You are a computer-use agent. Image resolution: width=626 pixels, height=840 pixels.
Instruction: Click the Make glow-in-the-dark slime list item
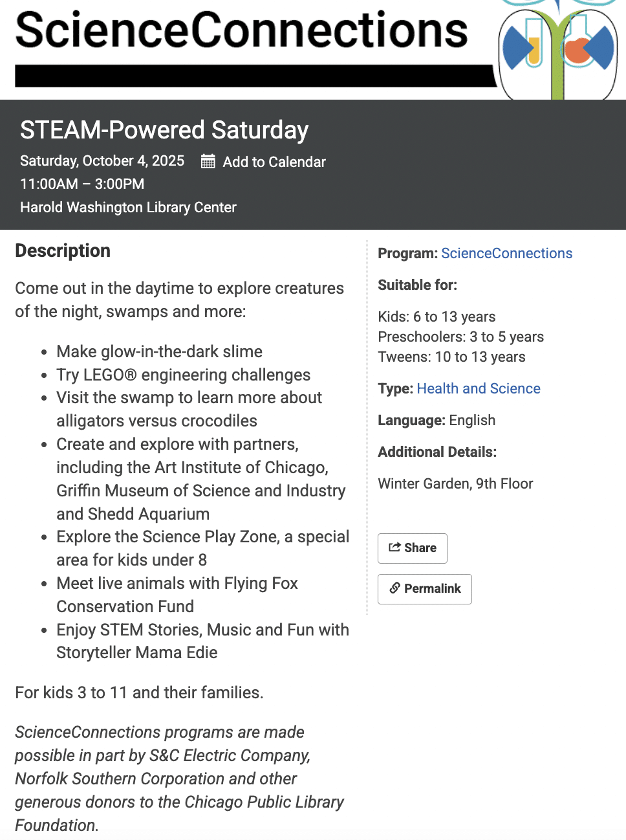[159, 351]
